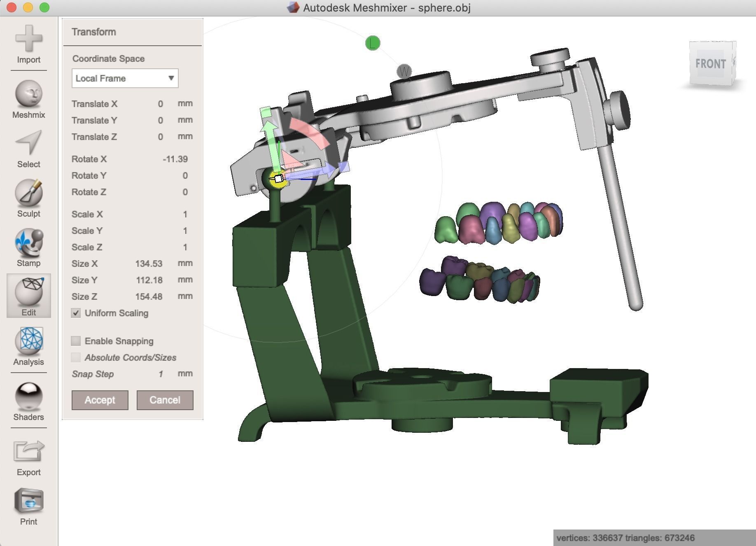
Task: Click the Accept button
Action: (100, 400)
